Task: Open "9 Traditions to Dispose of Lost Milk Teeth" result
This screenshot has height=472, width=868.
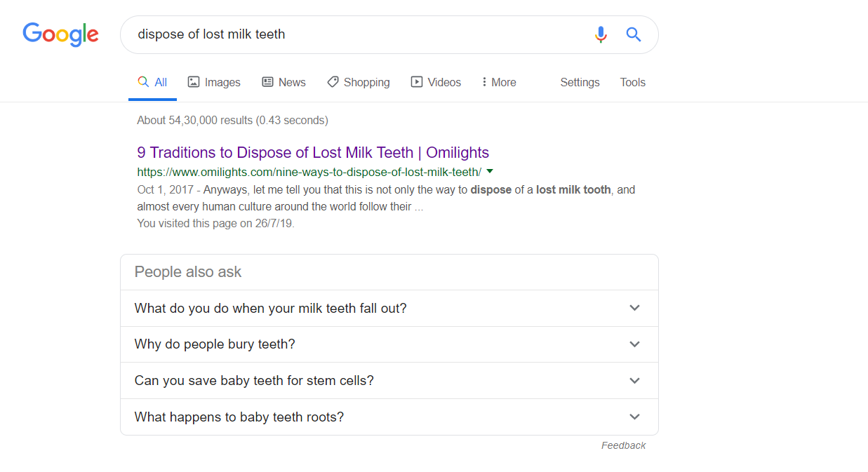Action: click(x=313, y=152)
